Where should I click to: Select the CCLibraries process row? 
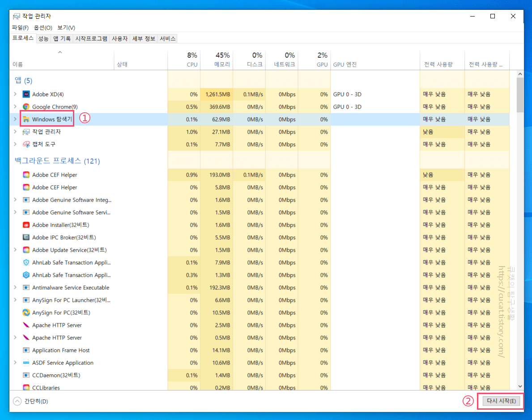pos(259,387)
